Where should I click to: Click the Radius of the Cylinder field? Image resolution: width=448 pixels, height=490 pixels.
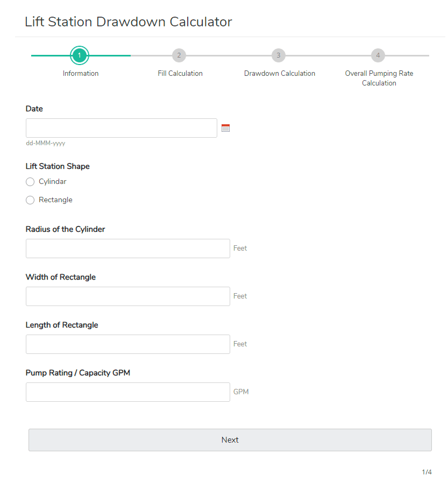coord(127,248)
